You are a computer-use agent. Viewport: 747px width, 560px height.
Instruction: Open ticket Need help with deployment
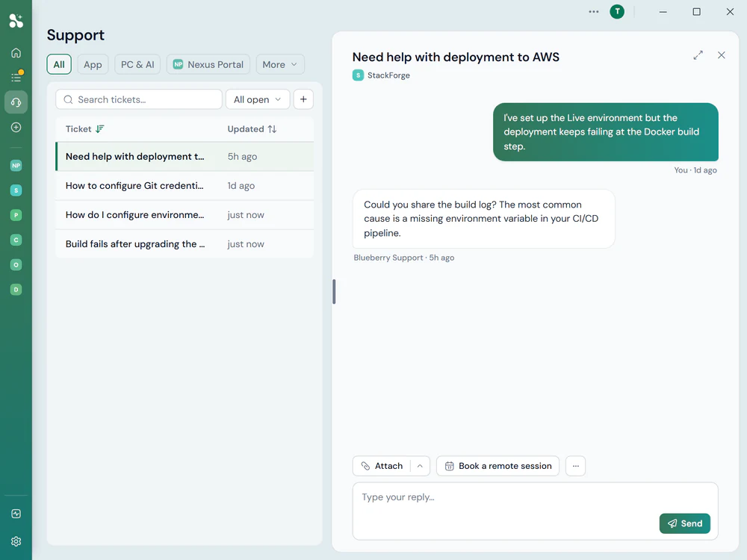pyautogui.click(x=185, y=157)
